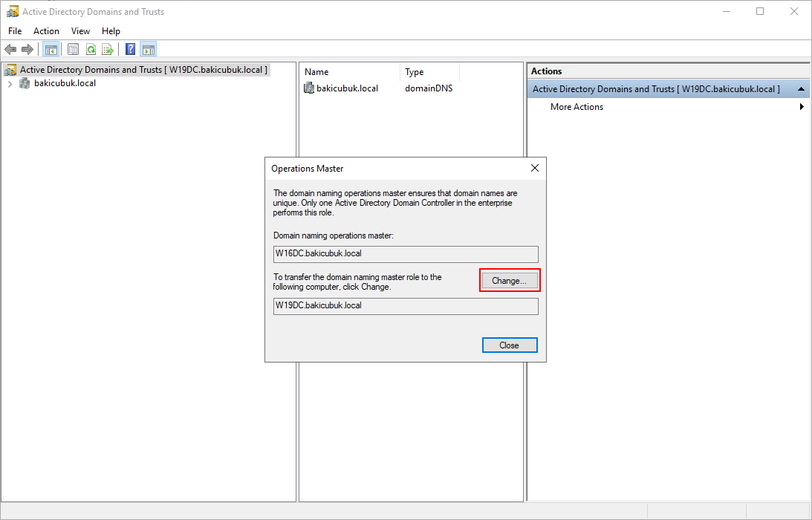Click 'Domain naming operations master:' label
The width and height of the screenshot is (812, 520).
334,235
